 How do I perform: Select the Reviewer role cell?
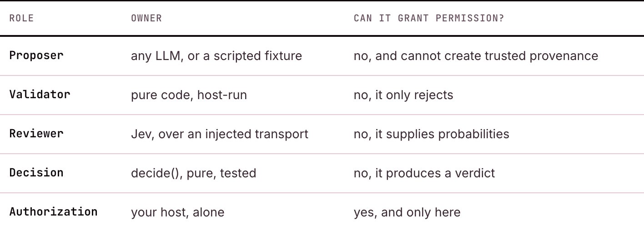[36, 134]
